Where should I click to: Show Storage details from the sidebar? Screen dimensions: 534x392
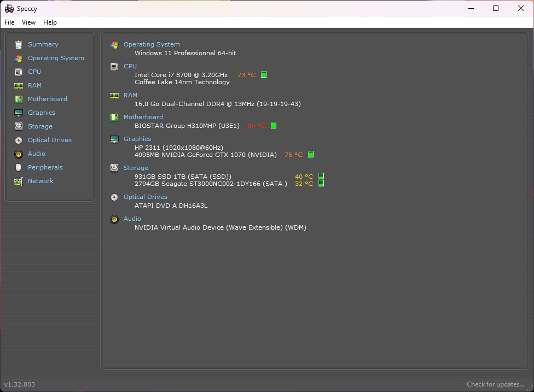(x=40, y=127)
